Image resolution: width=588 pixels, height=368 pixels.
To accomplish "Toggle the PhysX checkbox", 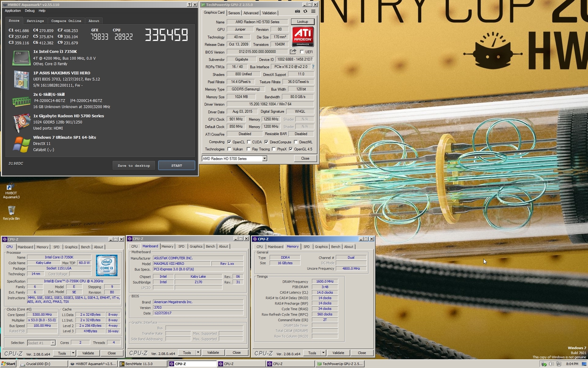I will (x=274, y=149).
